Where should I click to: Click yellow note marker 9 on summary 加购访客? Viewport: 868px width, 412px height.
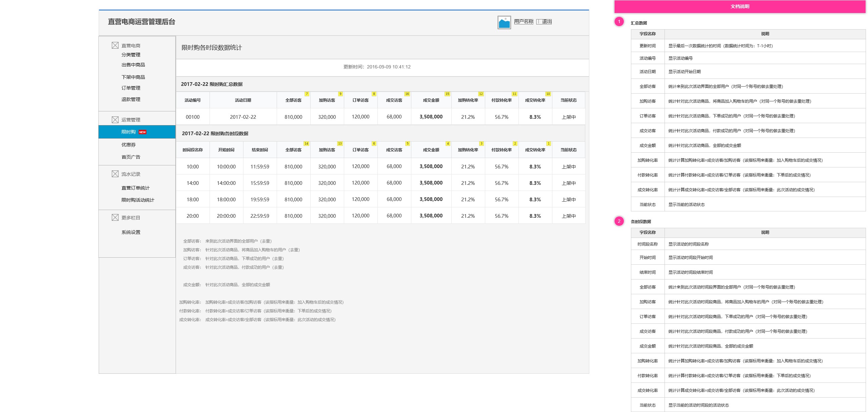[340, 94]
